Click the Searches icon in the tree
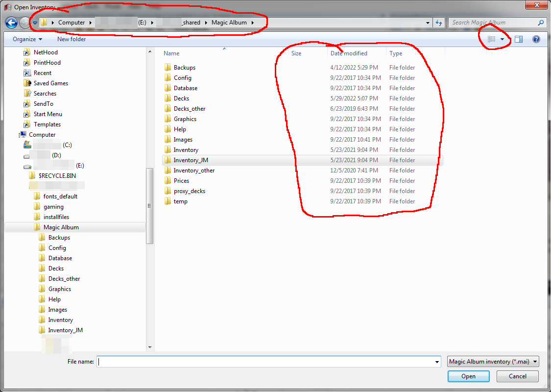Screen dimensions: 551x392 click(27, 93)
